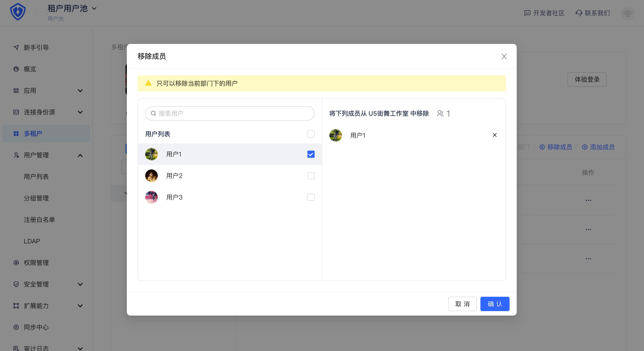Open 分组管理 in the sidebar
644x351 pixels.
tap(36, 198)
